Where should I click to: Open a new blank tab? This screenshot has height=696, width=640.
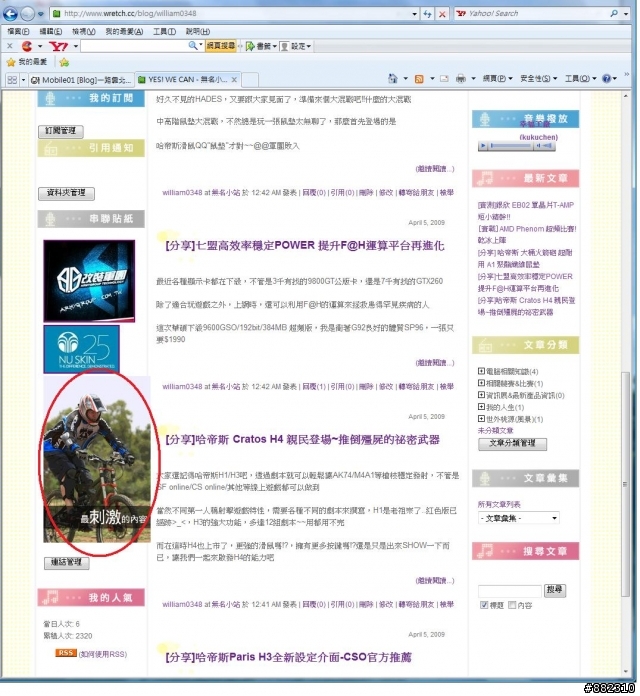[250, 80]
